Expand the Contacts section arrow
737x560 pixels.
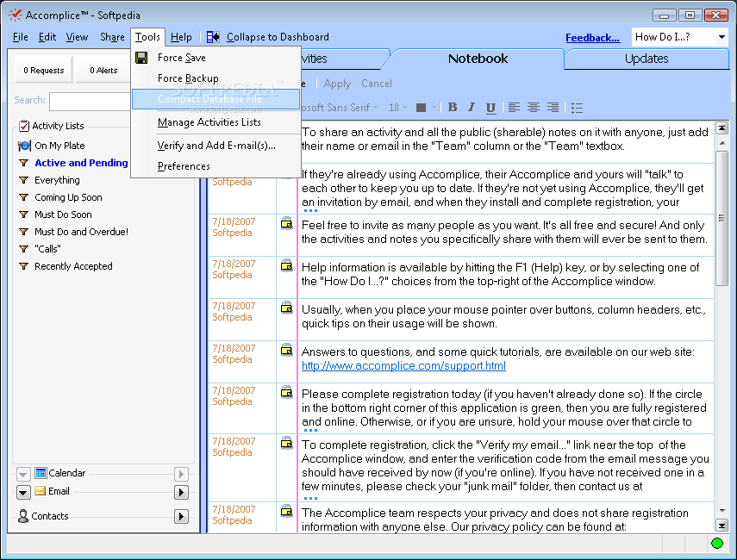[x=181, y=517]
